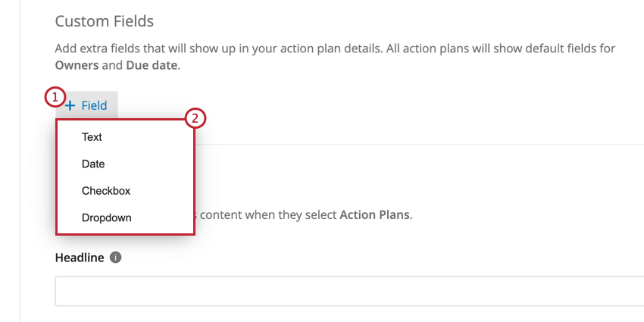Screen dimensions: 644x322
Task: Pick Checkbox in the field type menu
Action: pyautogui.click(x=106, y=191)
